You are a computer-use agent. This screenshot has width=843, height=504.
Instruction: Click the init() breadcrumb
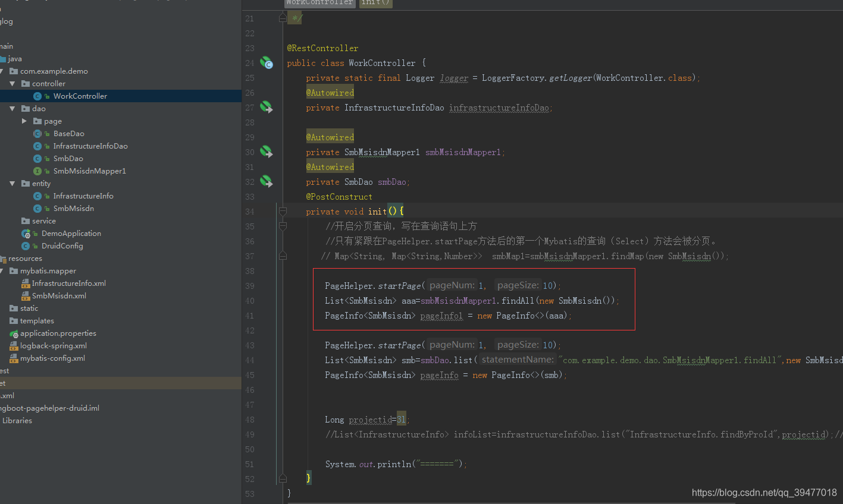[x=375, y=3]
